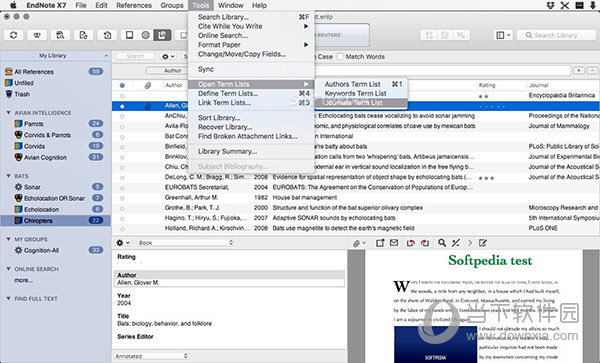The image size is (600, 363).
Task: Switch to Local Library mode icon
Action: pos(129,35)
